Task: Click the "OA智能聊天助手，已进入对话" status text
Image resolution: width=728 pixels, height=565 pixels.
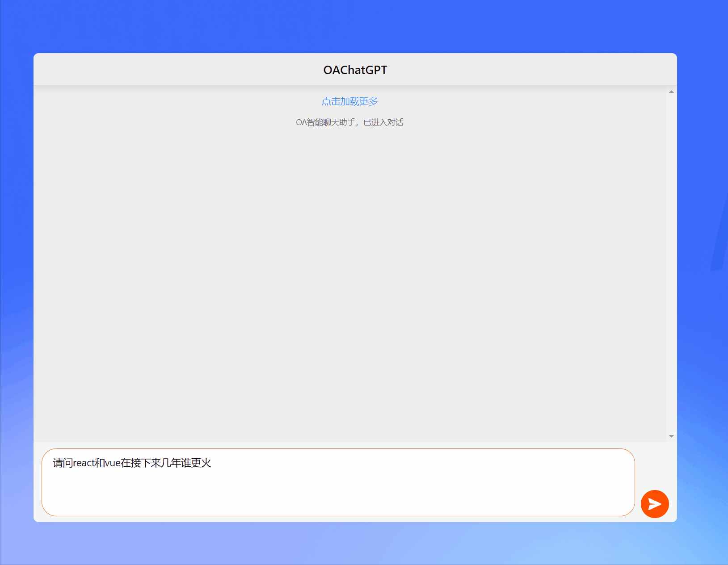Action: pyautogui.click(x=349, y=122)
